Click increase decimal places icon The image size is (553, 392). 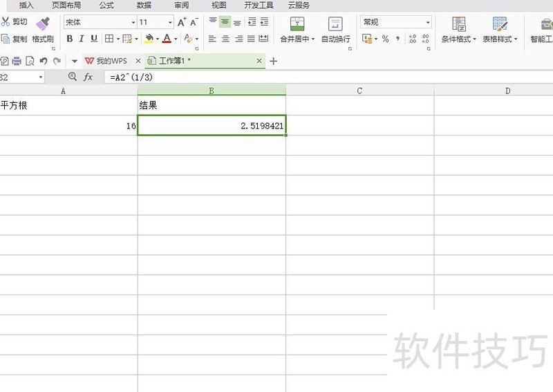tap(412, 39)
